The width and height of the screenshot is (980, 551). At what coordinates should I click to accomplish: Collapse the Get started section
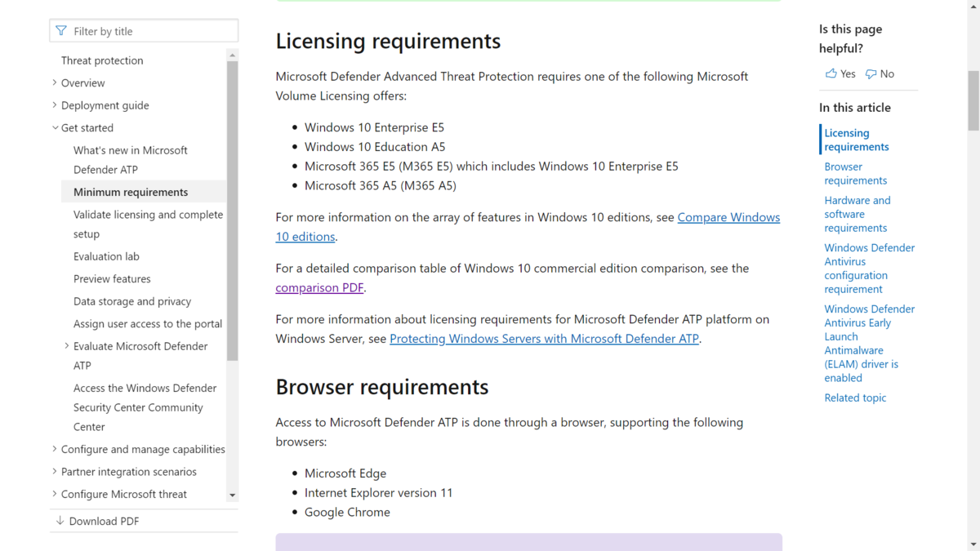point(55,127)
